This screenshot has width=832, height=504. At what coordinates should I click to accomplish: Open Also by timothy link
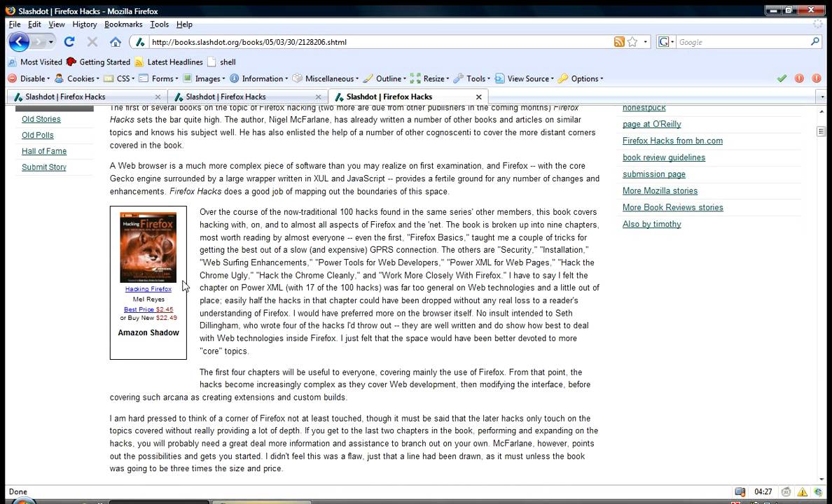[651, 225]
